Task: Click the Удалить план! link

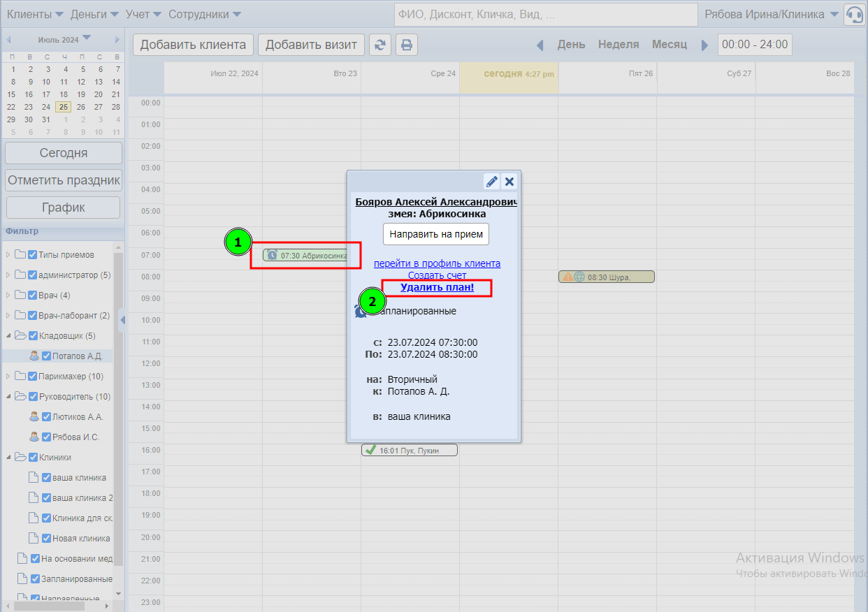Action: click(x=437, y=287)
